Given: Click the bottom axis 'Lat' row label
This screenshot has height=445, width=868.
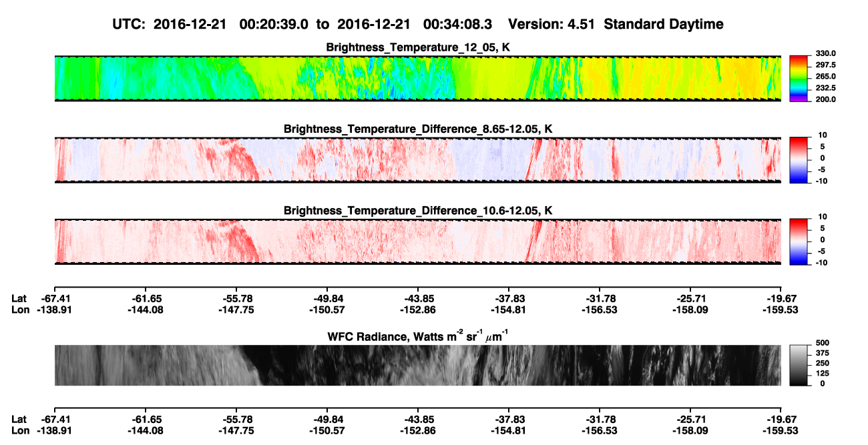Looking at the screenshot, I should coord(19,419).
